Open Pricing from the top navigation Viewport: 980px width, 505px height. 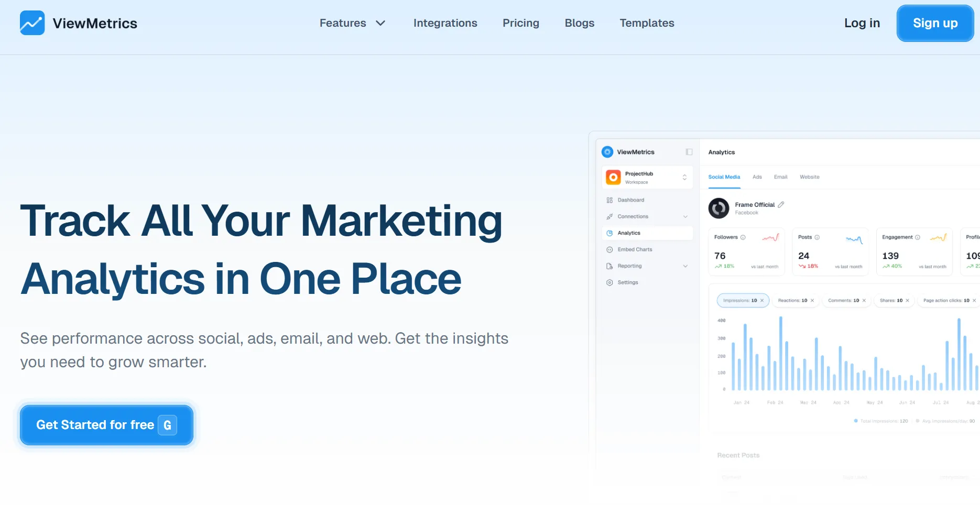click(x=520, y=23)
